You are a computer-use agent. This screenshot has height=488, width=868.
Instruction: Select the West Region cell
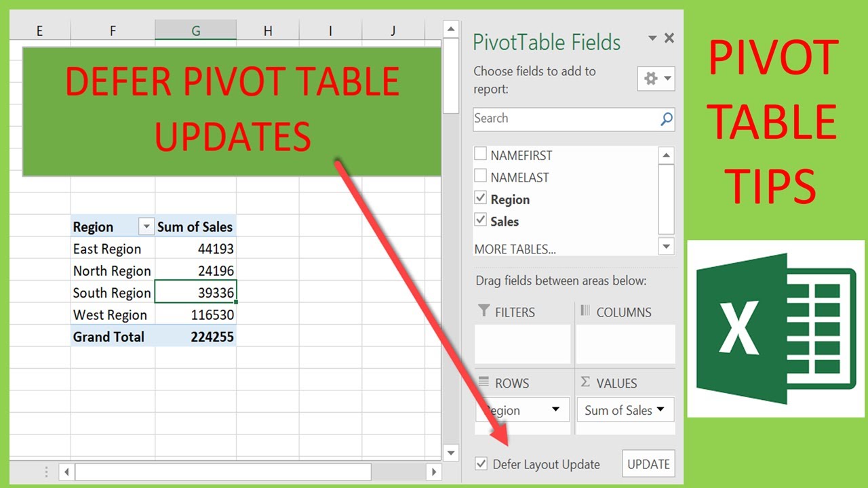[x=113, y=314]
